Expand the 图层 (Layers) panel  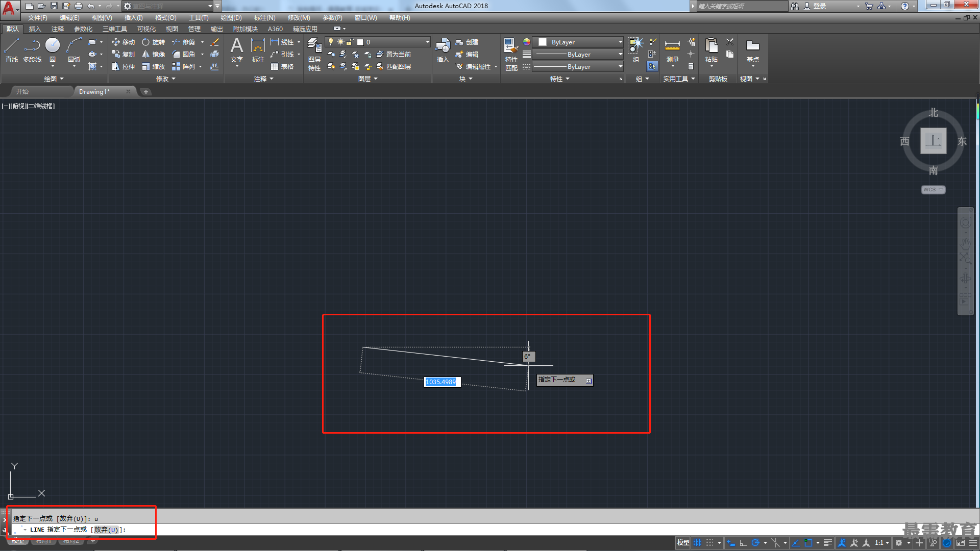(368, 79)
